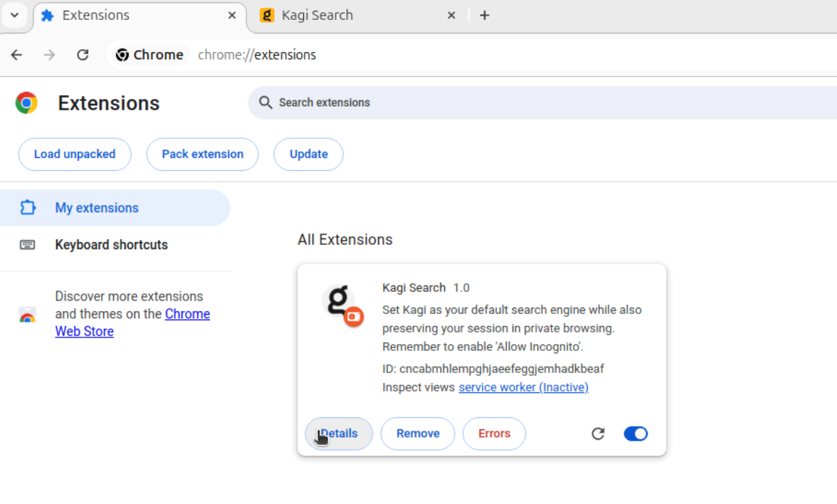The width and height of the screenshot is (837, 504).
Task: View Errors for Kagi Search
Action: pyautogui.click(x=494, y=434)
